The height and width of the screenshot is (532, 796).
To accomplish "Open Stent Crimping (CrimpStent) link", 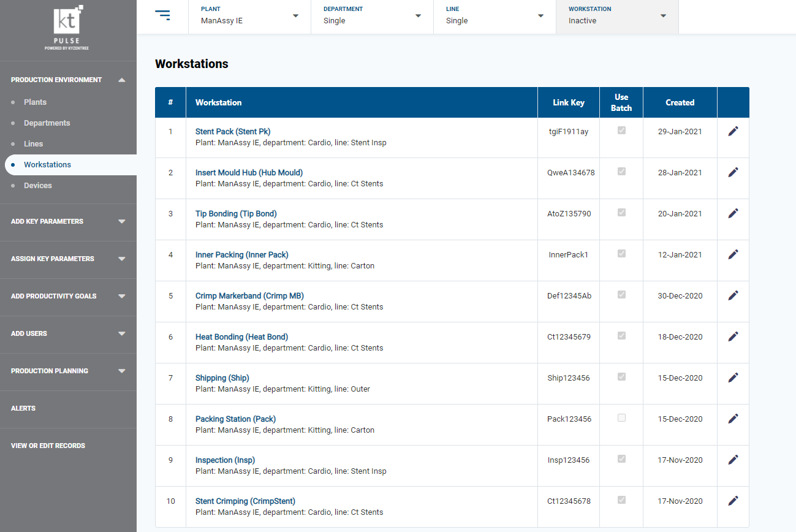I will coord(245,501).
